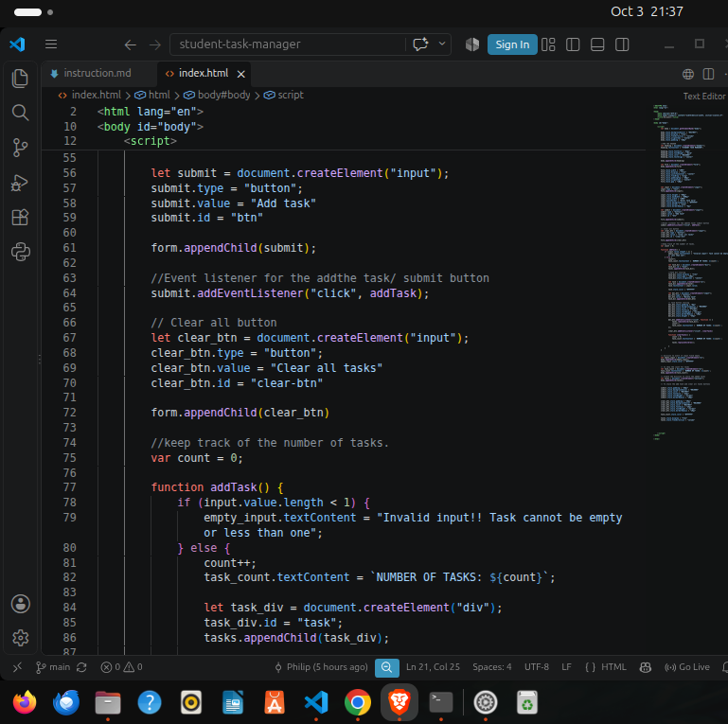Start the server with Go Live
The width and height of the screenshot is (728, 724).
[x=687, y=667]
